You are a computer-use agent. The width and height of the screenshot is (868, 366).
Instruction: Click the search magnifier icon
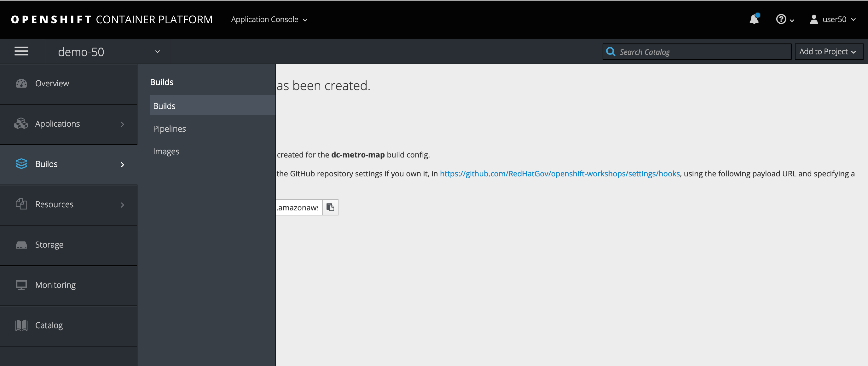point(610,52)
